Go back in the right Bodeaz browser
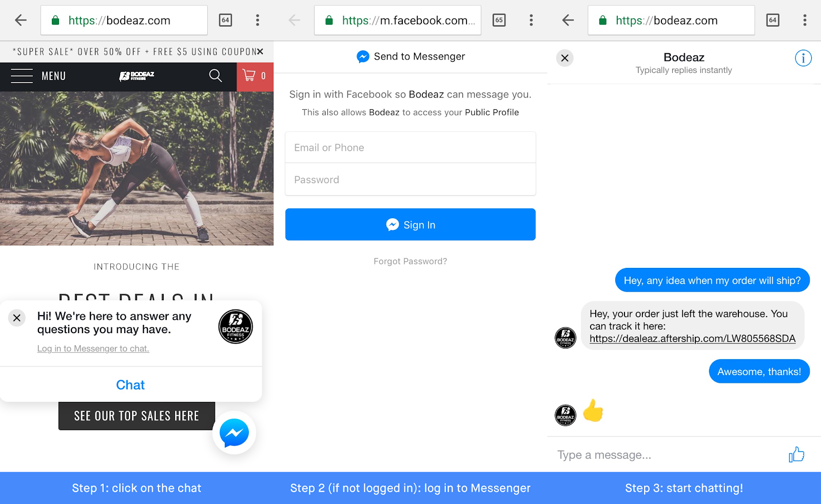 tap(568, 21)
